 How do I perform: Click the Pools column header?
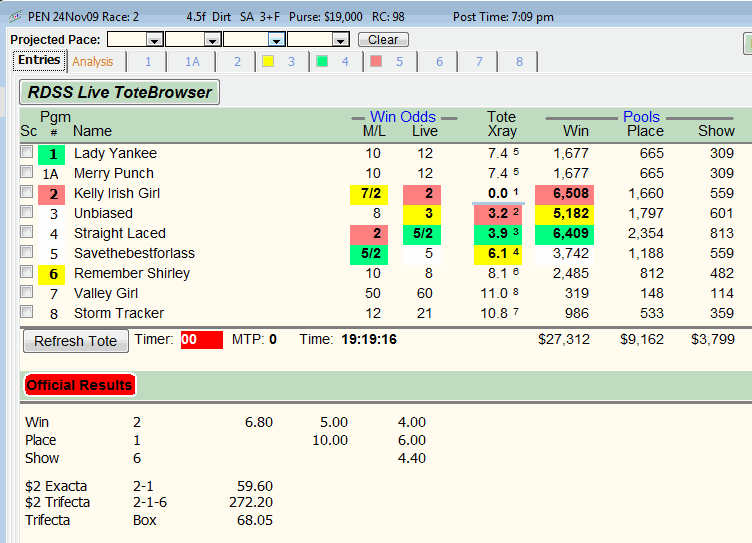[641, 117]
